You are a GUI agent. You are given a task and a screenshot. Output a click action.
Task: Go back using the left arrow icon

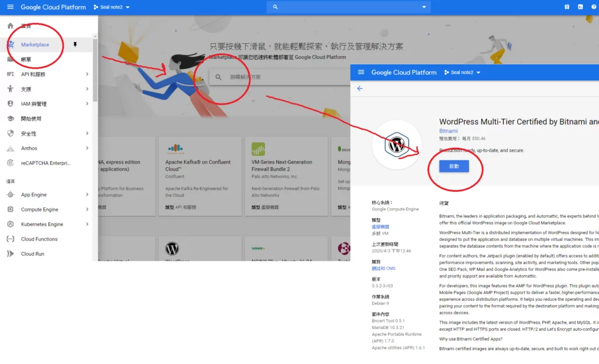pyautogui.click(x=360, y=89)
